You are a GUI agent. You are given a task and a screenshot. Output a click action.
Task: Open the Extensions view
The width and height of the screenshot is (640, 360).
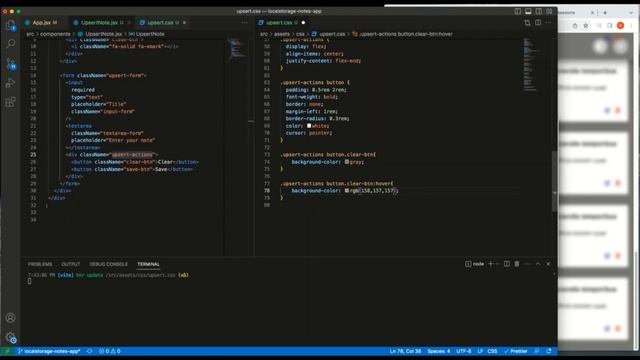pos(11,102)
